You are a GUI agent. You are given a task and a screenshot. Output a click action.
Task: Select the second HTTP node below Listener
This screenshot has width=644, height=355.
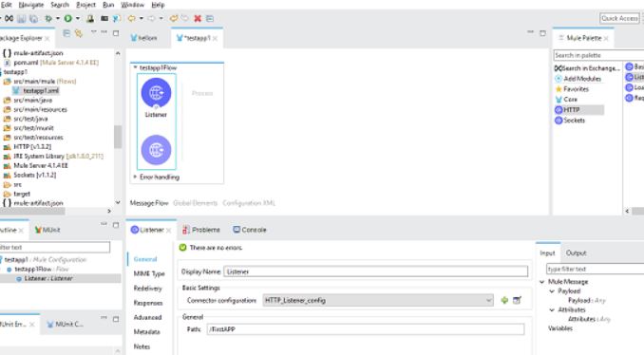pos(156,150)
